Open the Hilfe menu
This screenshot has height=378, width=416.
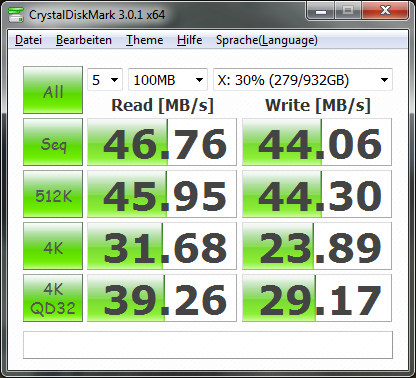tap(189, 40)
